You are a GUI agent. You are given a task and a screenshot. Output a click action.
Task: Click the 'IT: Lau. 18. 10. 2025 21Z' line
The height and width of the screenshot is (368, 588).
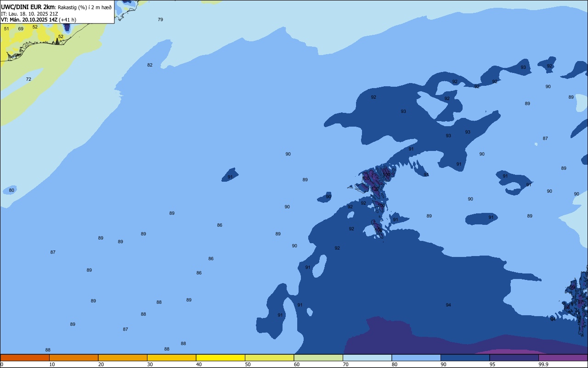(x=29, y=14)
